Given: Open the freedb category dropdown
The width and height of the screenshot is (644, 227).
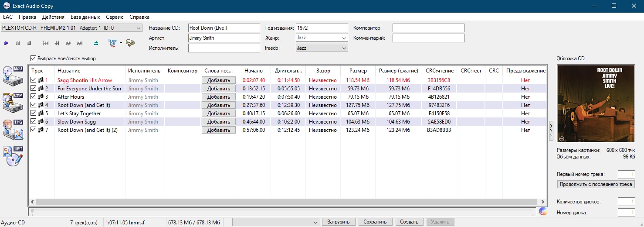Looking at the screenshot, I should click(344, 48).
